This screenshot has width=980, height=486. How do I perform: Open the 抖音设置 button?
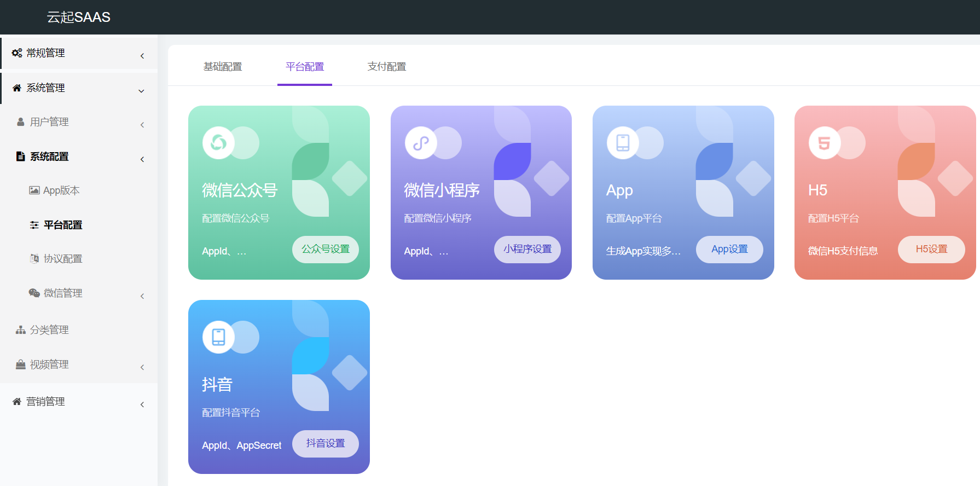coord(326,443)
